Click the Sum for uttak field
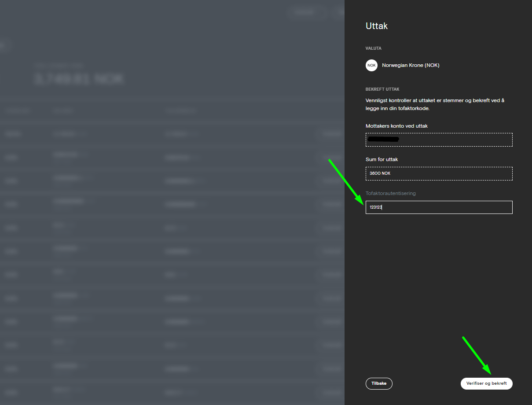532x405 pixels. [439, 173]
